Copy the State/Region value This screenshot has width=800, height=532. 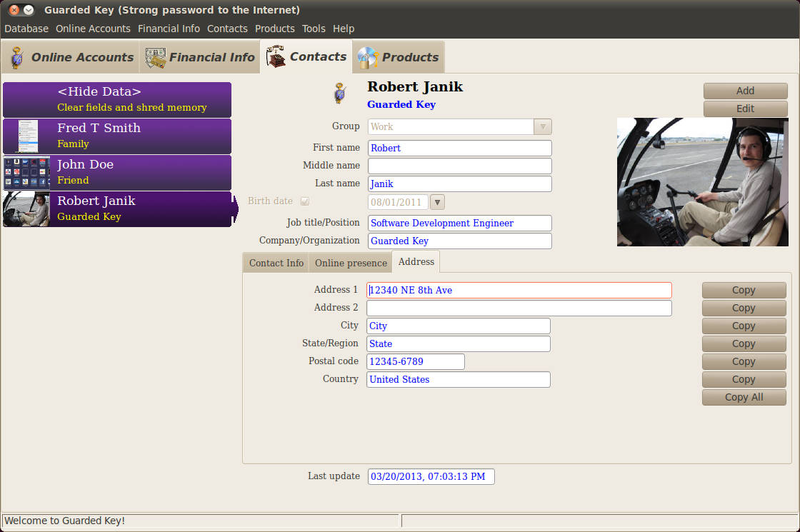(x=744, y=343)
